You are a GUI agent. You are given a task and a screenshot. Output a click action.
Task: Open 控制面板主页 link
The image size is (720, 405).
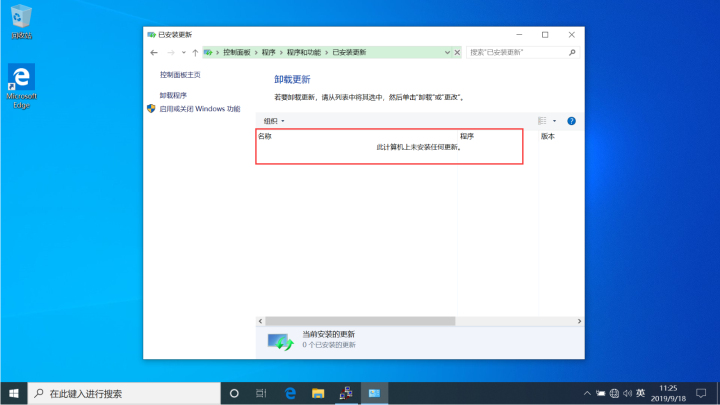(180, 74)
